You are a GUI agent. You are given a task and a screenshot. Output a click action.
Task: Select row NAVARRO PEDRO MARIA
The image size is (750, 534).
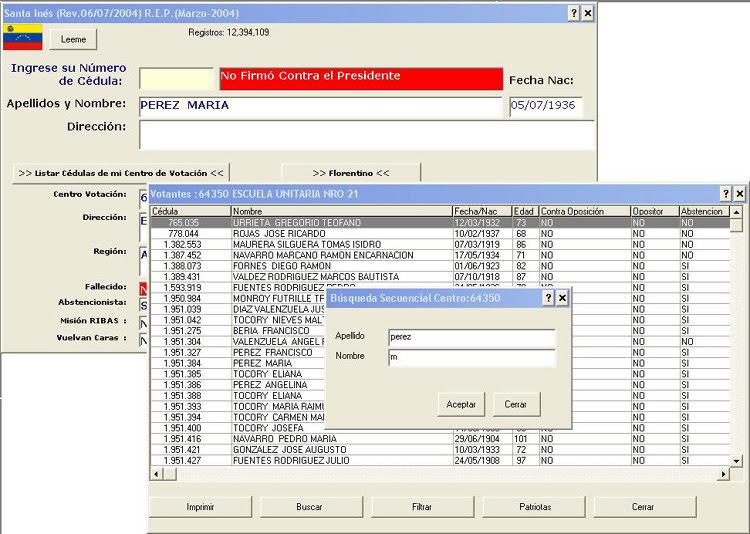coord(440,439)
